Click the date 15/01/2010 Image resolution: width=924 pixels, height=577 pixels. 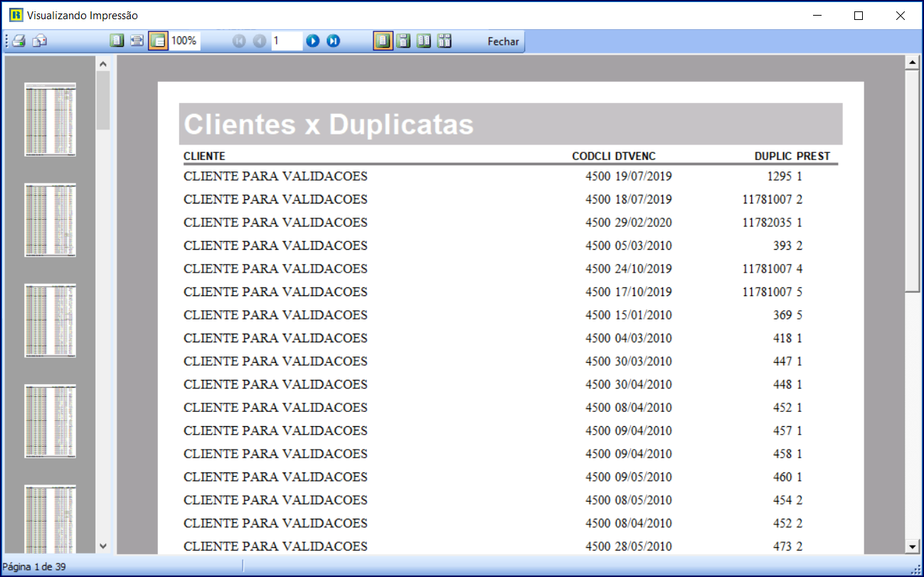pyautogui.click(x=643, y=315)
